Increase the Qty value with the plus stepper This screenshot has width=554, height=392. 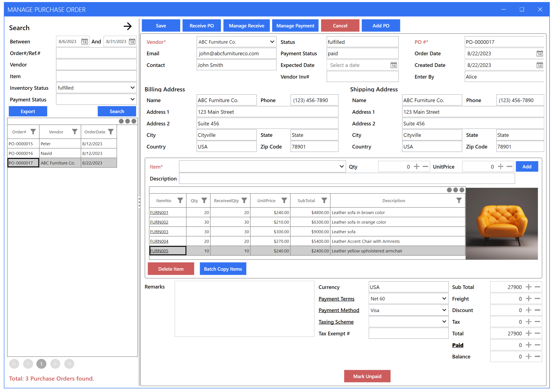point(417,166)
